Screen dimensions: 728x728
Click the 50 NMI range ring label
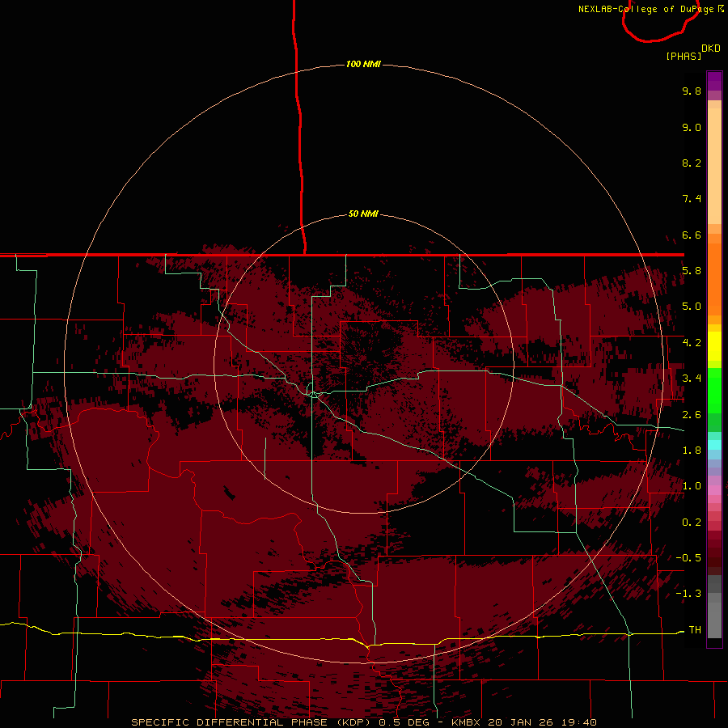point(363,214)
